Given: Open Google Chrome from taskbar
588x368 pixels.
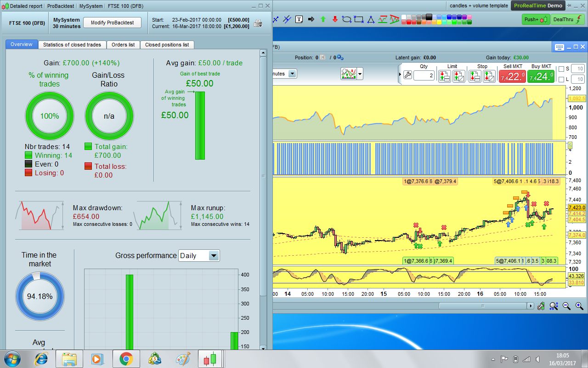Looking at the screenshot, I should (x=126, y=358).
